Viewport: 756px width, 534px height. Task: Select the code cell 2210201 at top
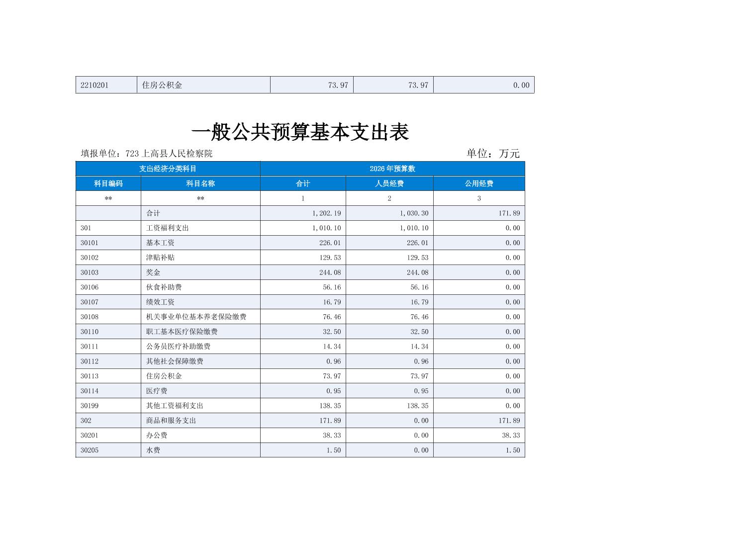[x=94, y=85]
